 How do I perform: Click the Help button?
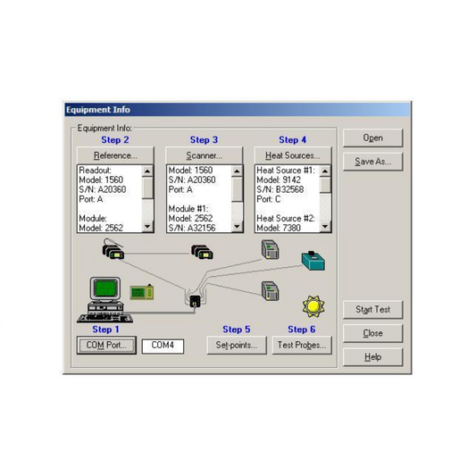(x=372, y=357)
